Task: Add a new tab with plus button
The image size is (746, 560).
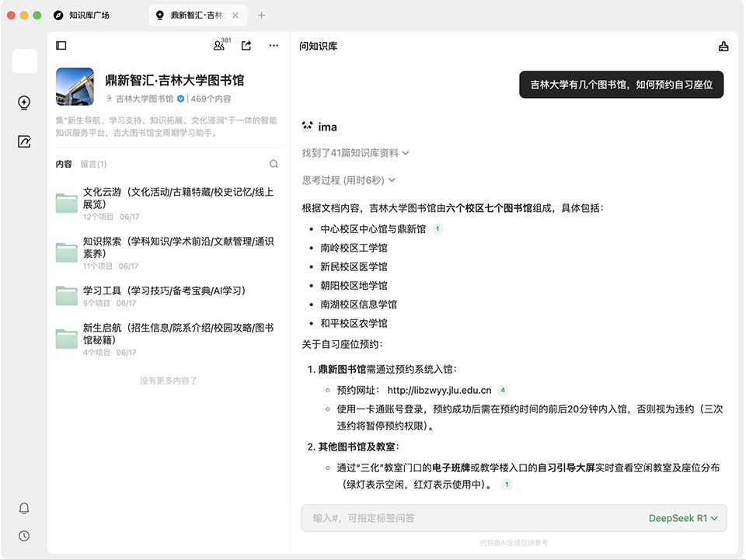Action: [x=261, y=16]
